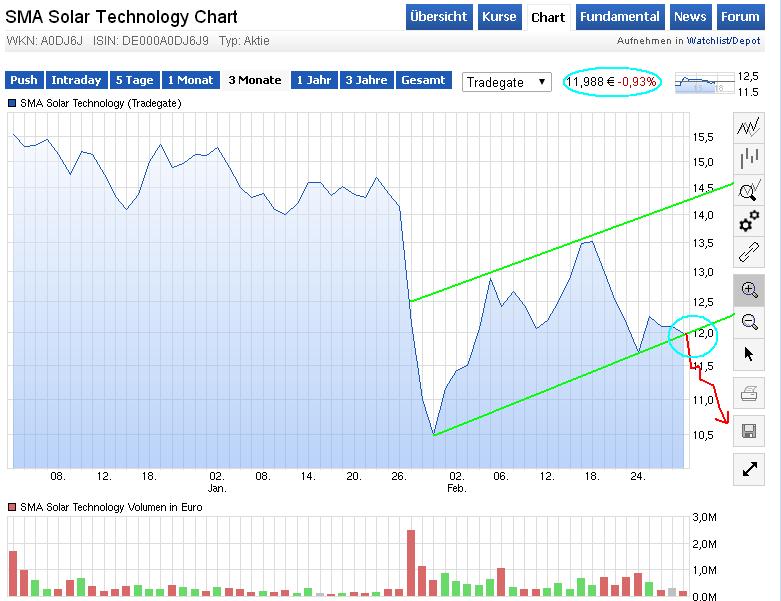Click the Gesamt range button
The height and width of the screenshot is (601, 781).
tap(424, 81)
